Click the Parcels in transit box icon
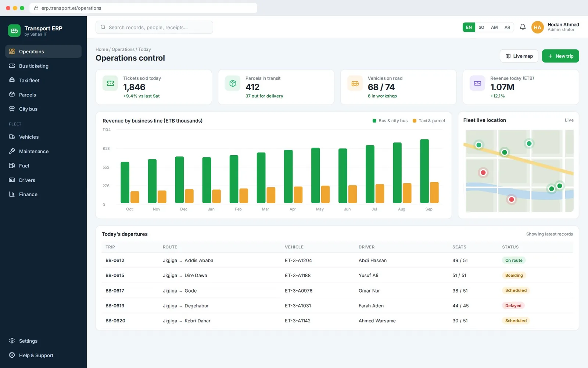Viewport: 588px width, 368px height. (233, 84)
